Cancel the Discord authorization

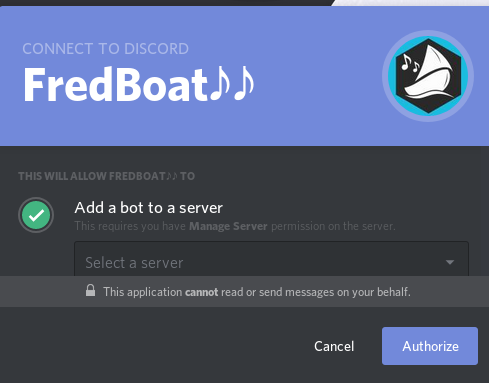334,346
